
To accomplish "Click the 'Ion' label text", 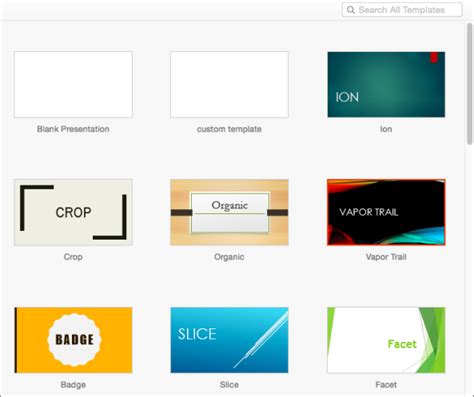I will click(x=386, y=129).
